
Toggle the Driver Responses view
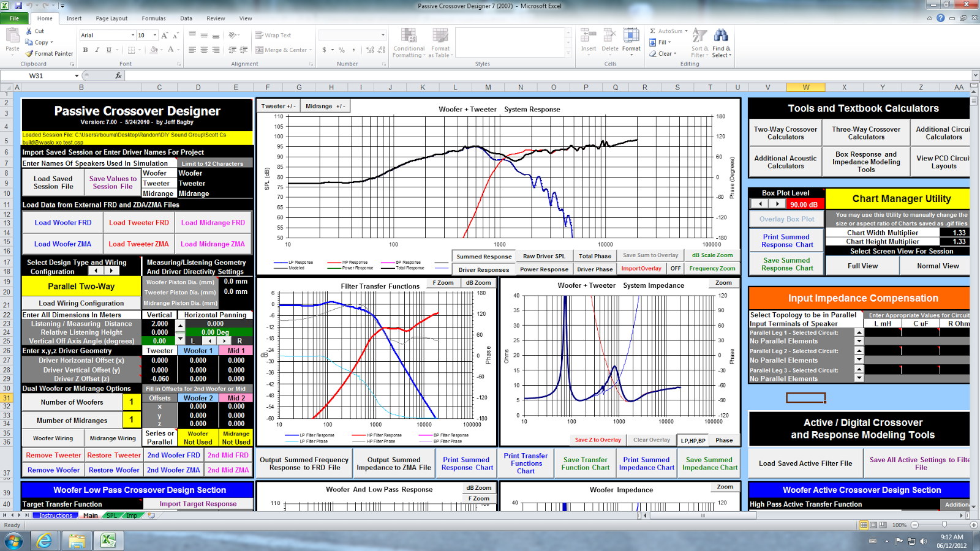point(484,269)
